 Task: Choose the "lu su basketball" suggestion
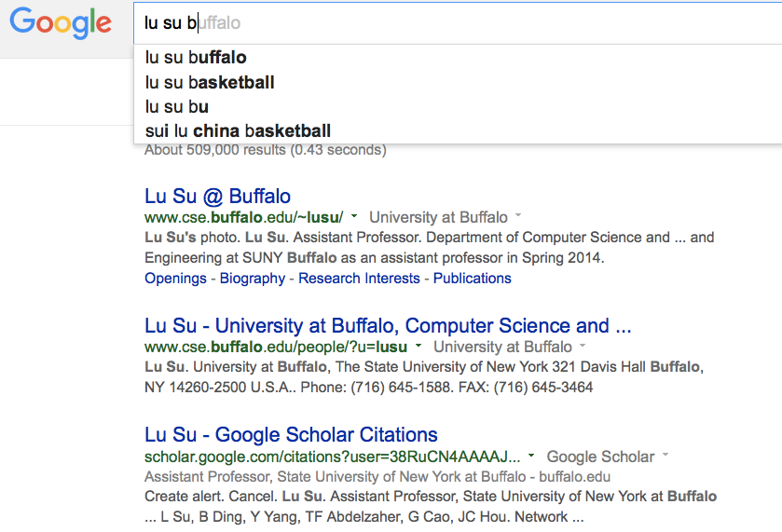click(x=210, y=82)
